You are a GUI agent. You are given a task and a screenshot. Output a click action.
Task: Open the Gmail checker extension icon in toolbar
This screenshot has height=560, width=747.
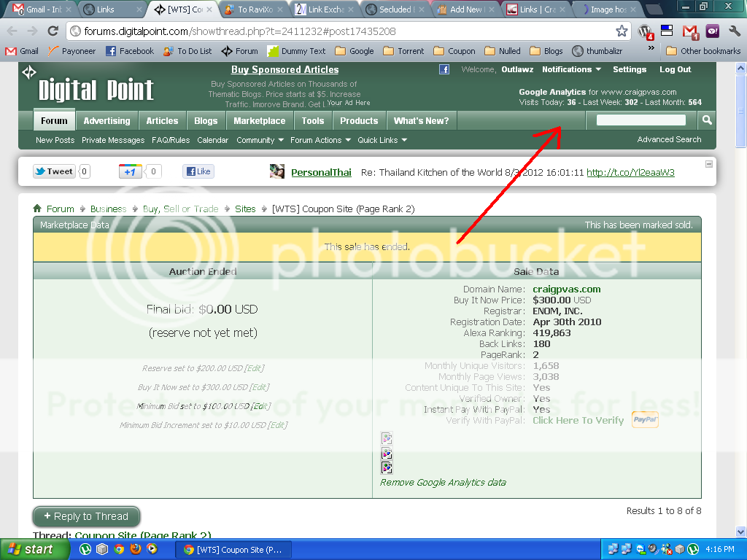[x=690, y=32]
